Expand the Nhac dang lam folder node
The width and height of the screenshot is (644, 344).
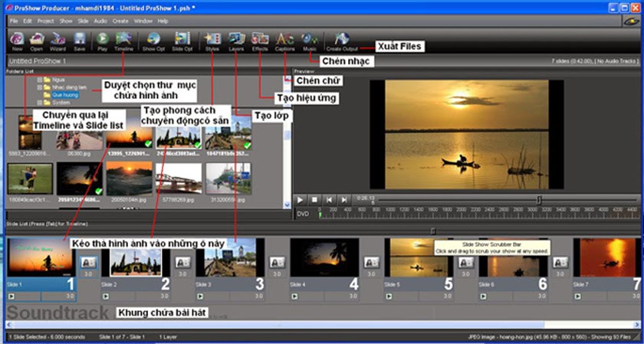[40, 87]
